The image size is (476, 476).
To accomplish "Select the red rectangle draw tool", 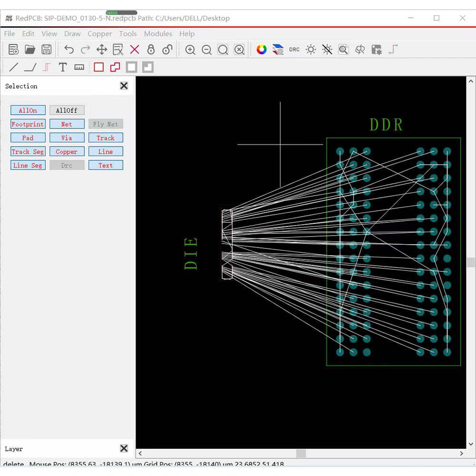I will pyautogui.click(x=99, y=67).
